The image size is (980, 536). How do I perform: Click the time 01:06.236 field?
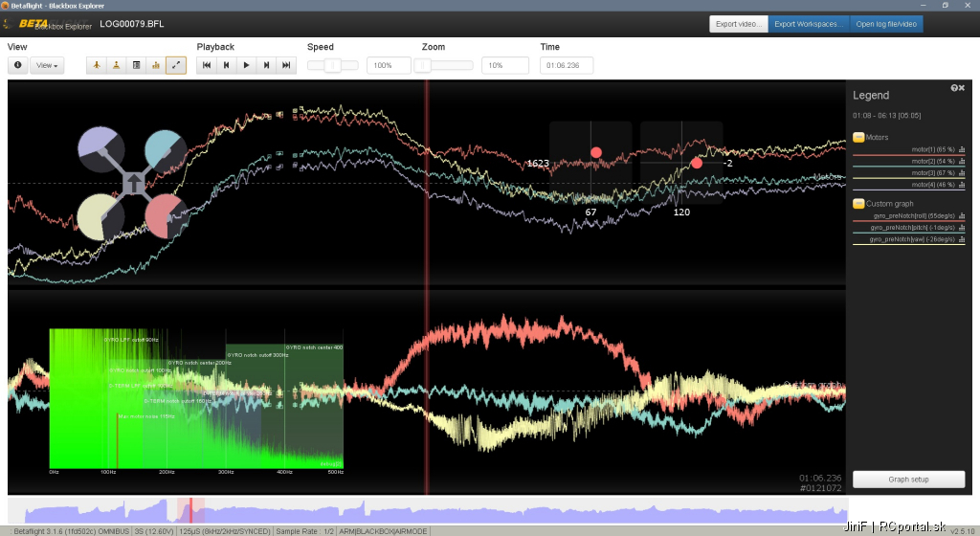(x=567, y=65)
